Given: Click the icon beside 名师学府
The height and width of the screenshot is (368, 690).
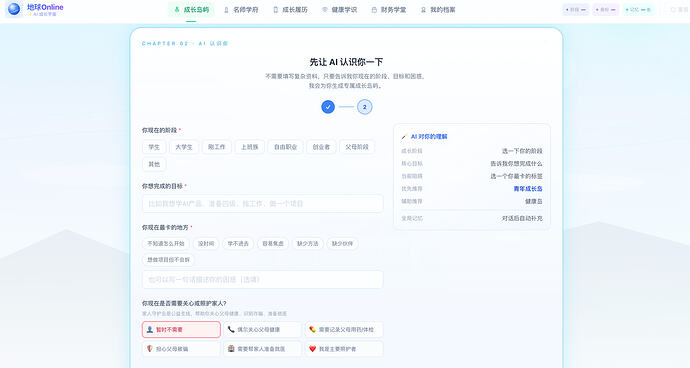Looking at the screenshot, I should [226, 10].
